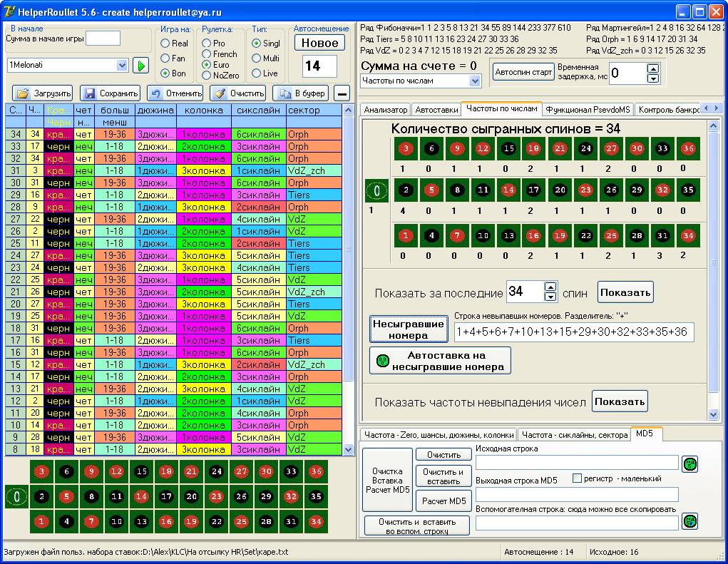The image size is (728, 564).
Task: Click red number 23 on bottom roulette grid
Action: (x=216, y=497)
